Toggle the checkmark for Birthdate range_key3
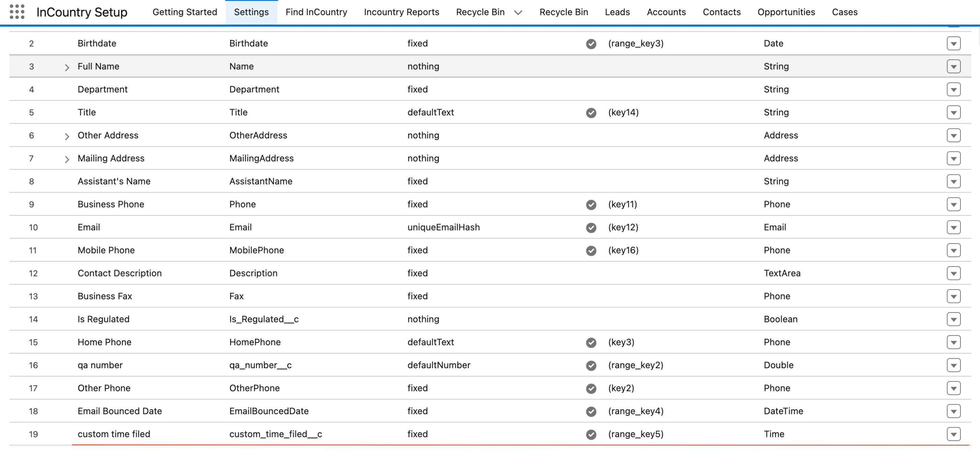Screen dimensions: 980x452 [591, 44]
